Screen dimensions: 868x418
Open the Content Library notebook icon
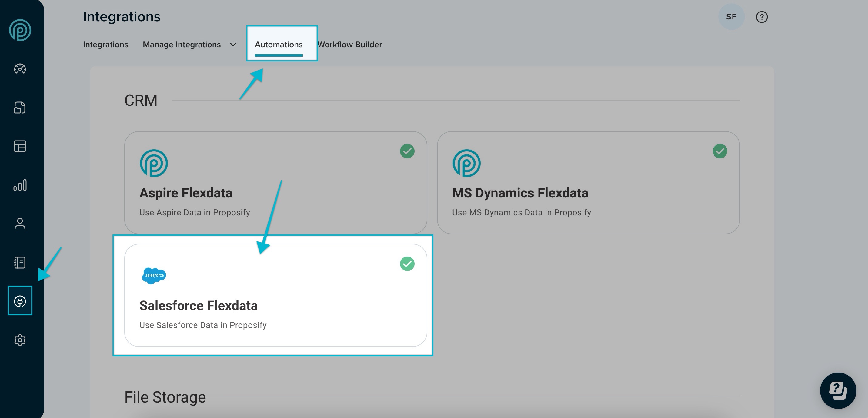(x=20, y=262)
